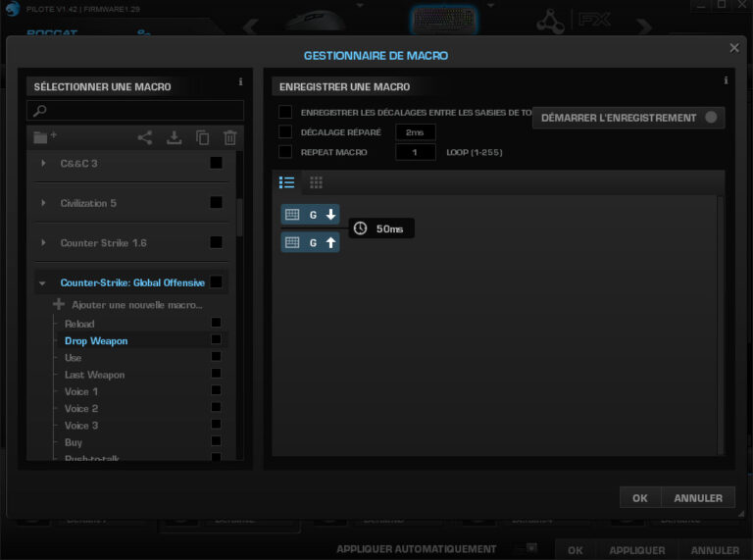The width and height of the screenshot is (753, 560).
Task: Switch to list view icon
Action: pos(286,182)
